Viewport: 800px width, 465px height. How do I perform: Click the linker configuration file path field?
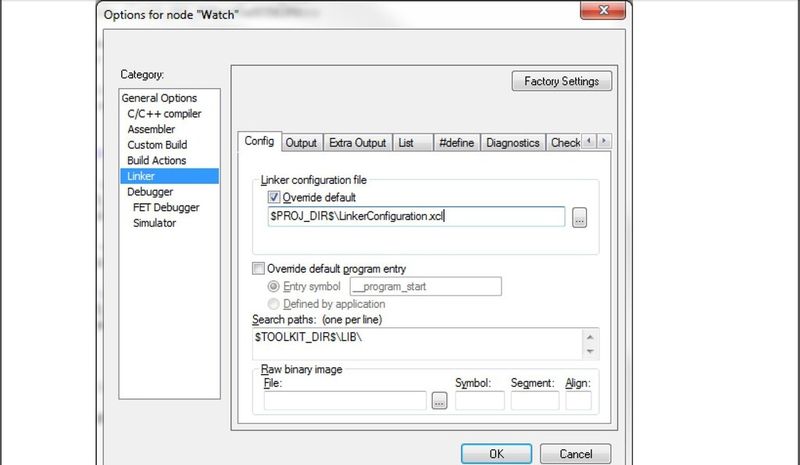pyautogui.click(x=416, y=216)
